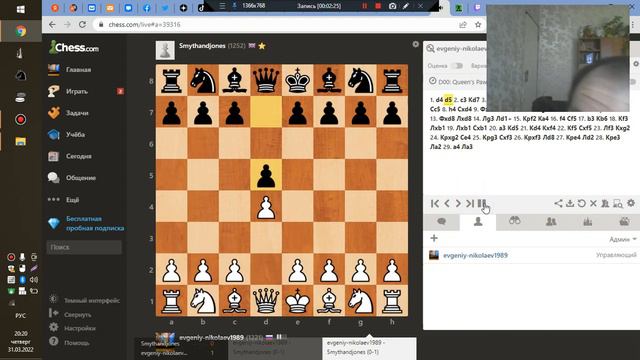Expand the Админ dropdown
Image resolution: width=640 pixels, height=360 pixels.
click(623, 239)
